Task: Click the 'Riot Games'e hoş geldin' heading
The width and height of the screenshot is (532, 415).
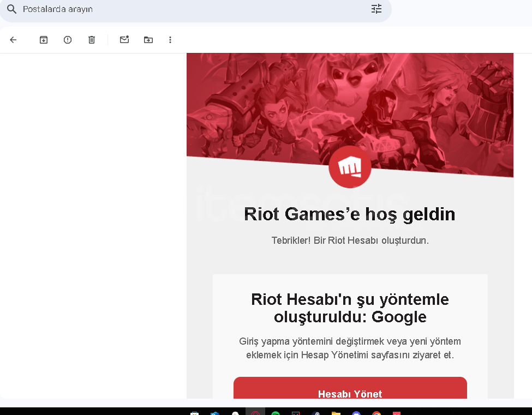Action: click(350, 214)
